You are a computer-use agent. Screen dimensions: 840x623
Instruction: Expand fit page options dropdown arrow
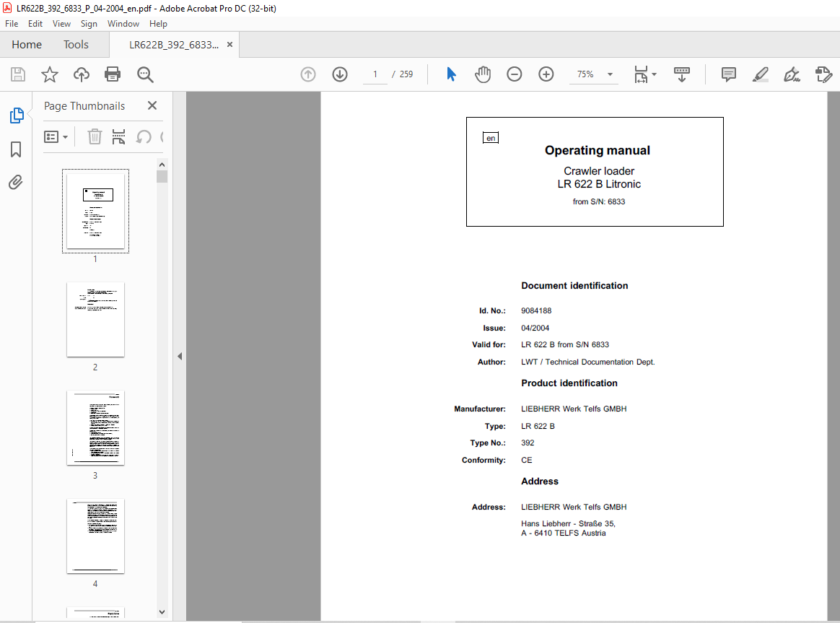click(x=654, y=74)
